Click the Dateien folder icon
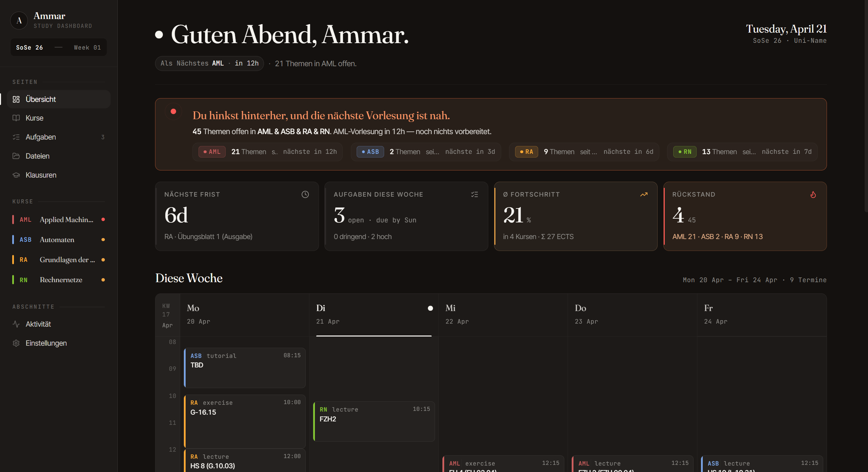 coord(16,156)
